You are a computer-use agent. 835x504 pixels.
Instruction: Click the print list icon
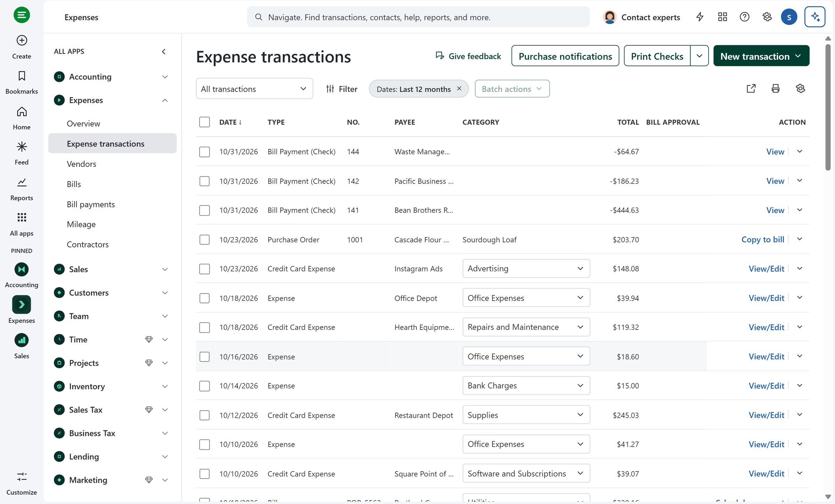tap(776, 89)
